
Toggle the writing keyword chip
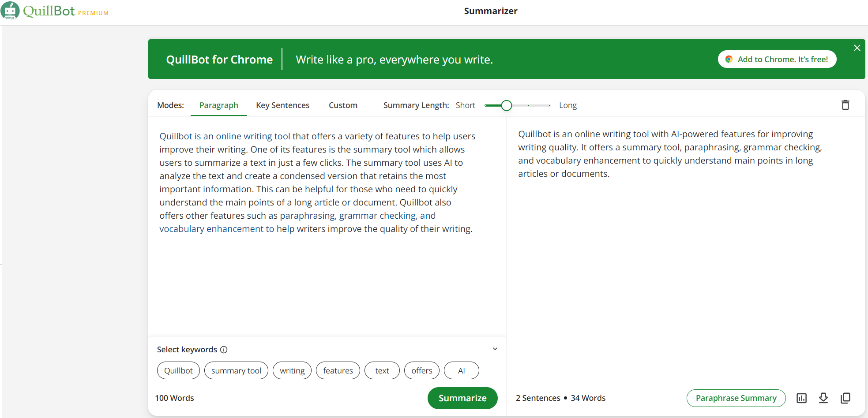(292, 370)
